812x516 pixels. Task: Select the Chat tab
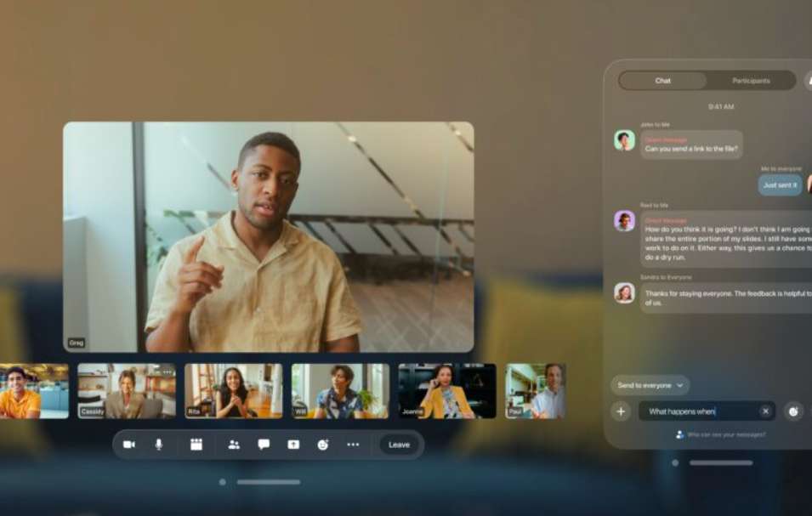pyautogui.click(x=663, y=81)
